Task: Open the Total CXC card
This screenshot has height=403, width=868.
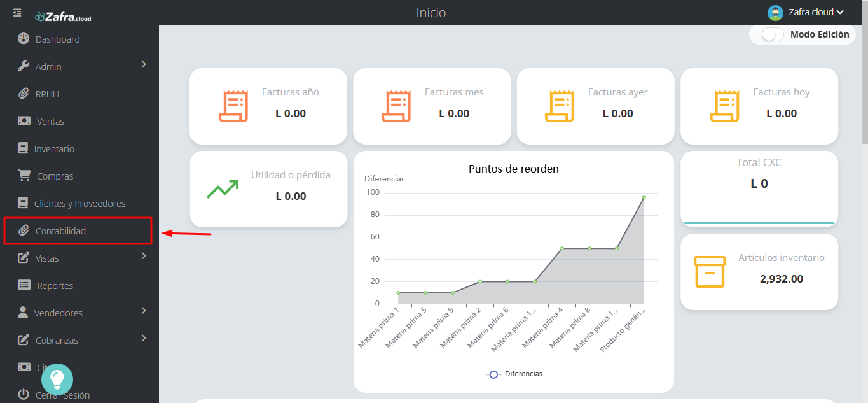Action: pyautogui.click(x=759, y=189)
